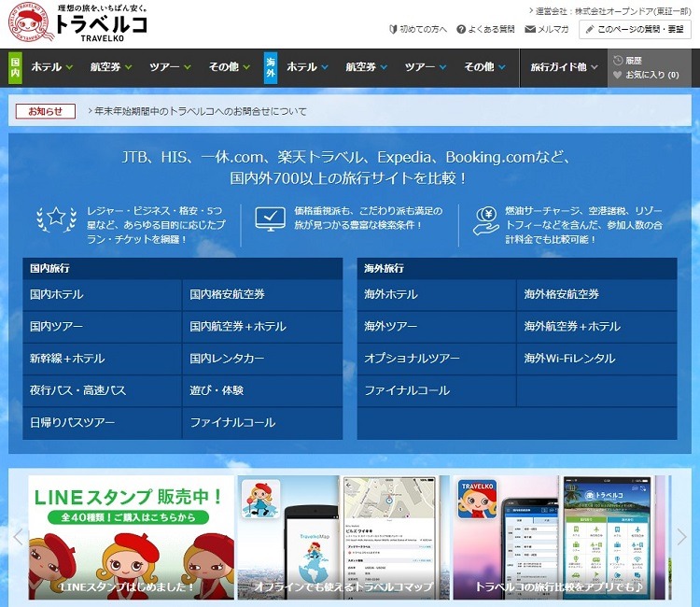Viewport: 700px width, 607px height.
Task: Select 夜行バス・高速バス
Action: click(x=103, y=390)
